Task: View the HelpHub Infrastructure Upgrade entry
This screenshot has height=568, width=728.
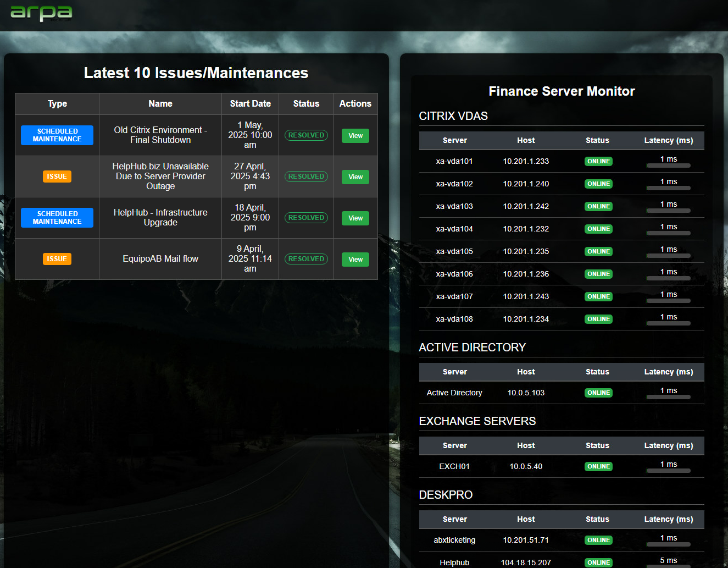Action: pos(355,218)
